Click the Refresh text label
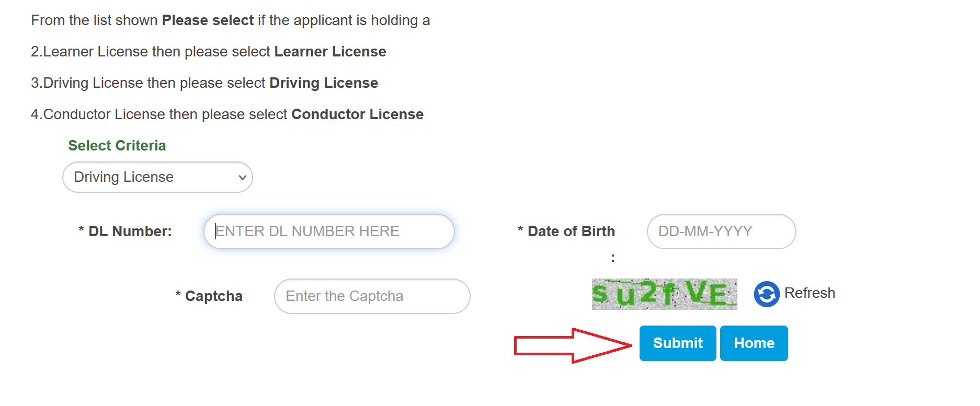 coord(810,293)
